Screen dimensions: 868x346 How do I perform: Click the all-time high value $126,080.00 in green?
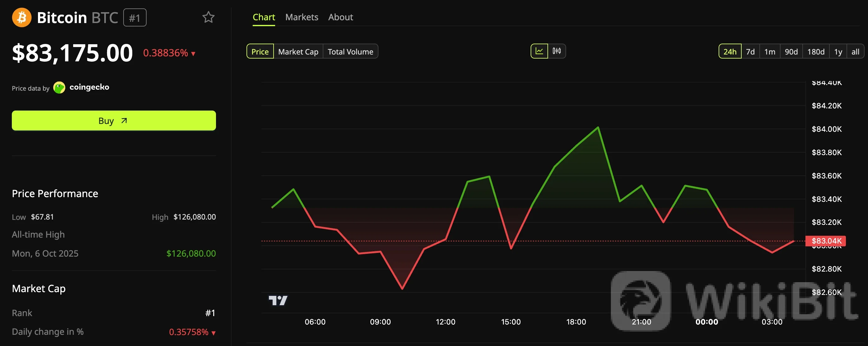pos(191,253)
